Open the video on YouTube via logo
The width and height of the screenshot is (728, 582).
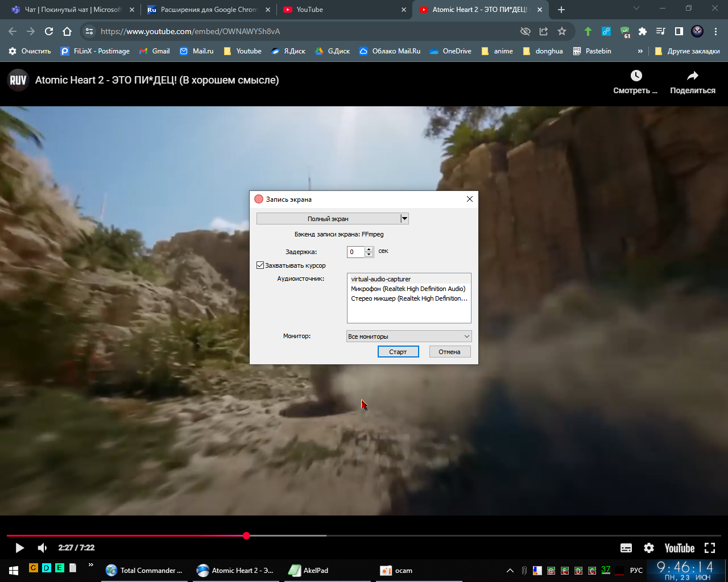coord(680,548)
